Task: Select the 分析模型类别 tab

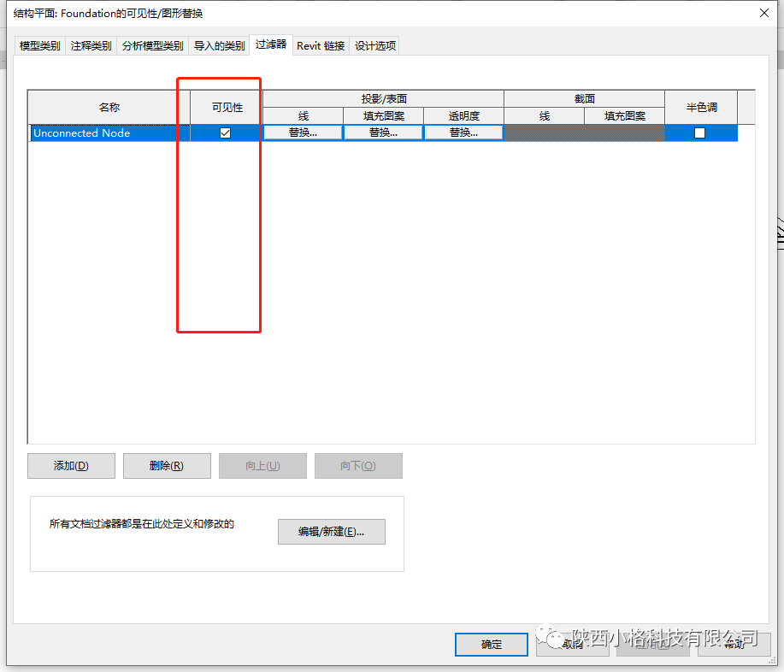Action: (152, 45)
